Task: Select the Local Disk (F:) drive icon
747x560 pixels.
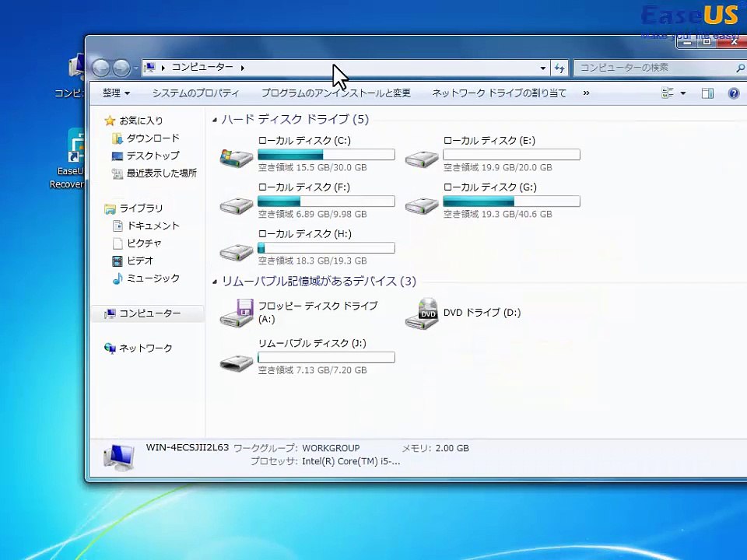Action: click(x=237, y=205)
